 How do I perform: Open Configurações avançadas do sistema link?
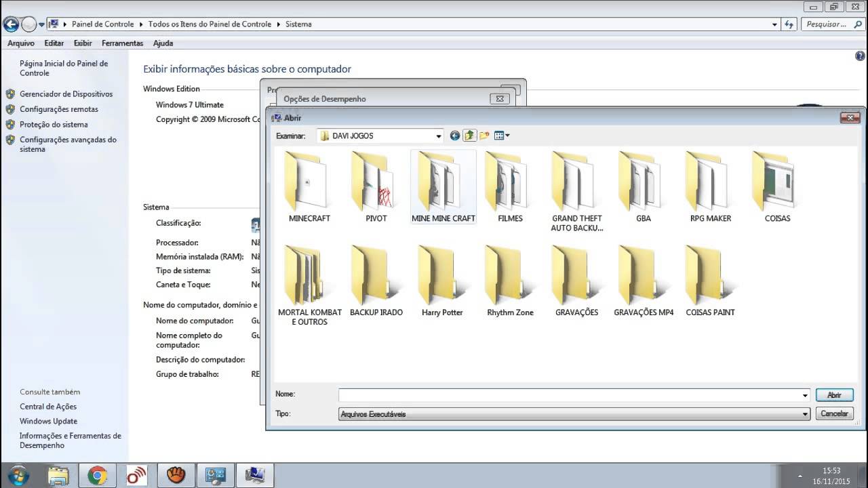pos(68,144)
